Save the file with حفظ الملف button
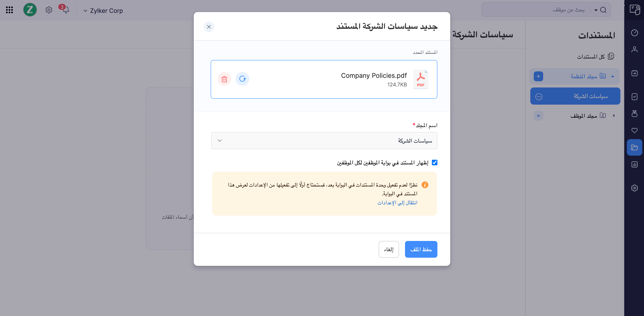 point(421,249)
